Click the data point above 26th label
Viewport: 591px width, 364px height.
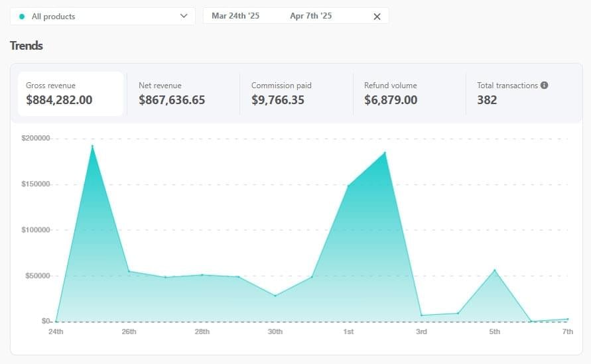129,271
